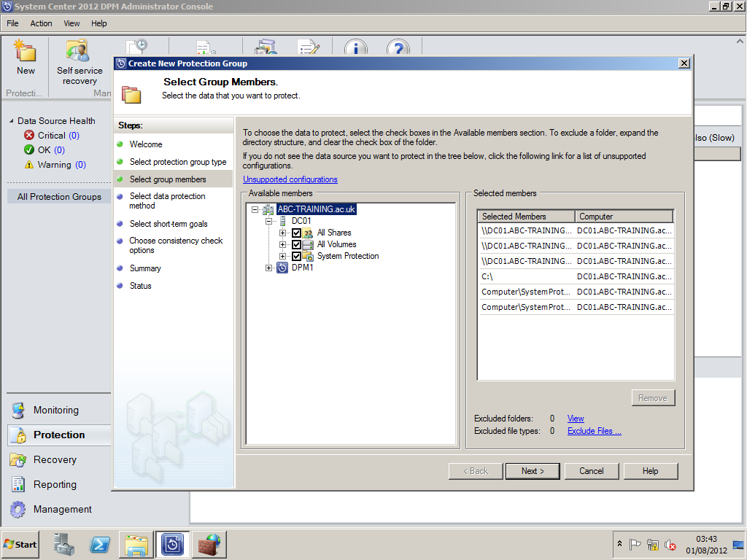Open the firewall globe taskbar icon
The width and height of the screenshot is (747, 560).
[x=209, y=544]
